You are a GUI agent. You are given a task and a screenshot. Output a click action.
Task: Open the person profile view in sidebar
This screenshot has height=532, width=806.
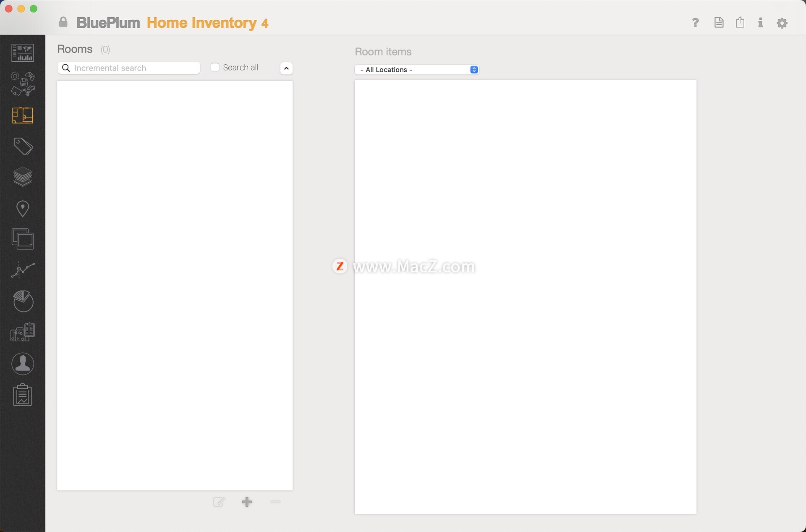(23, 364)
